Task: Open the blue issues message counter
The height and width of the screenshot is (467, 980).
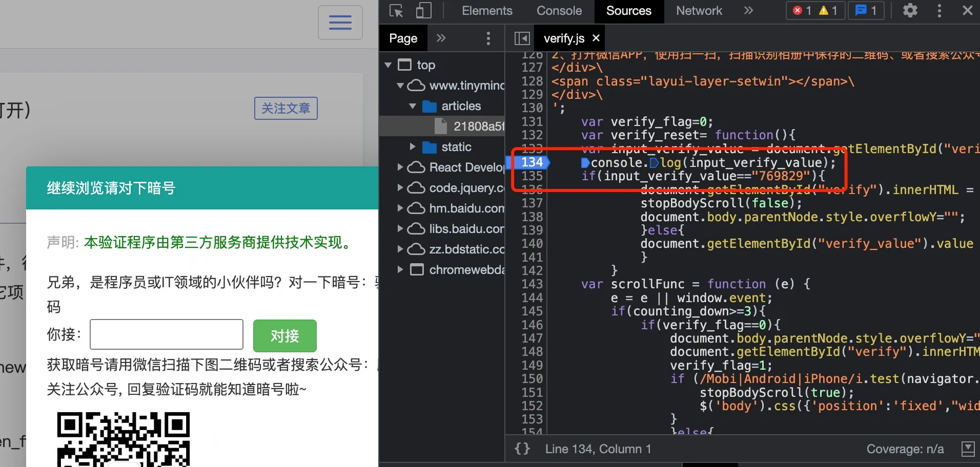Action: pos(866,11)
